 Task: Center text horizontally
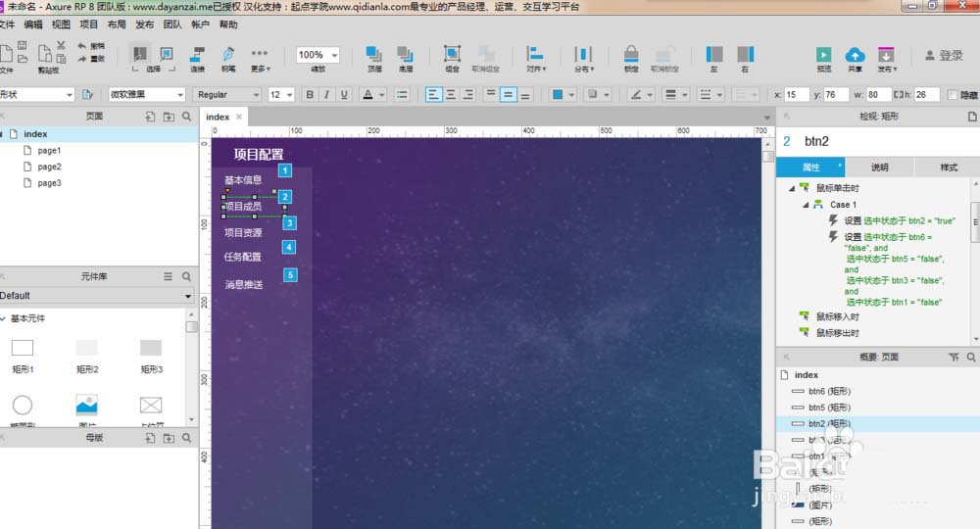pos(451,94)
